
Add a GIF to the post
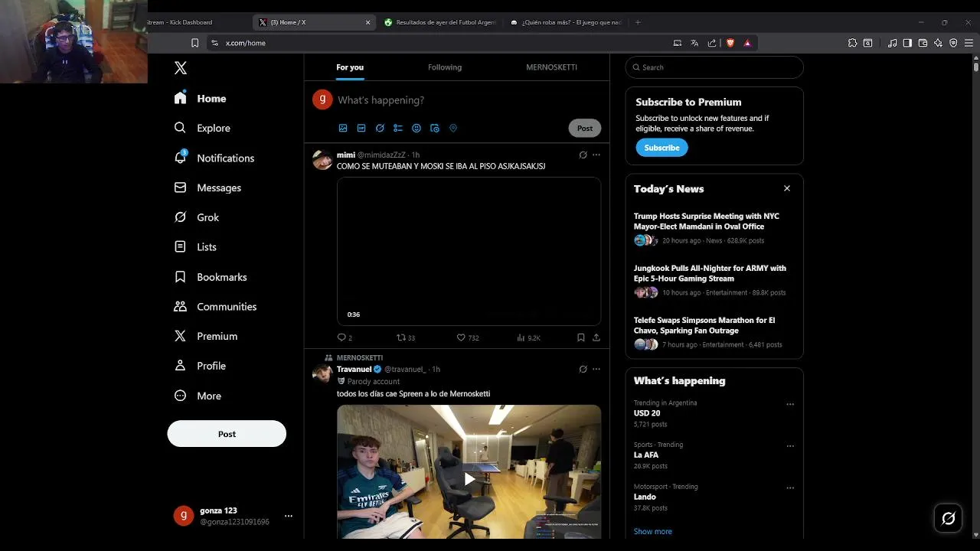pos(361,128)
